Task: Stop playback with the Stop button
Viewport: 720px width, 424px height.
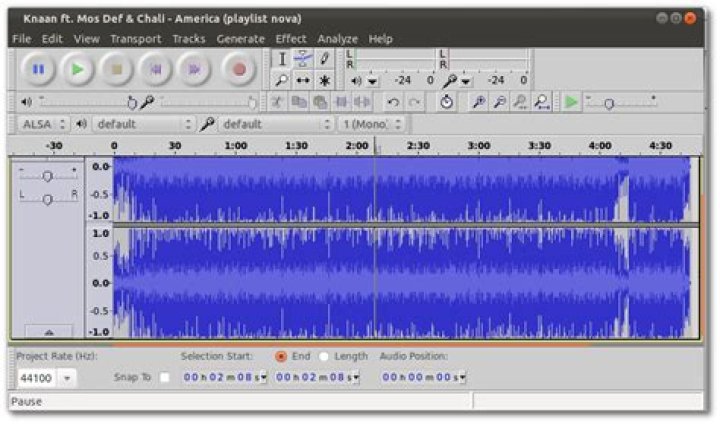Action: [x=117, y=69]
